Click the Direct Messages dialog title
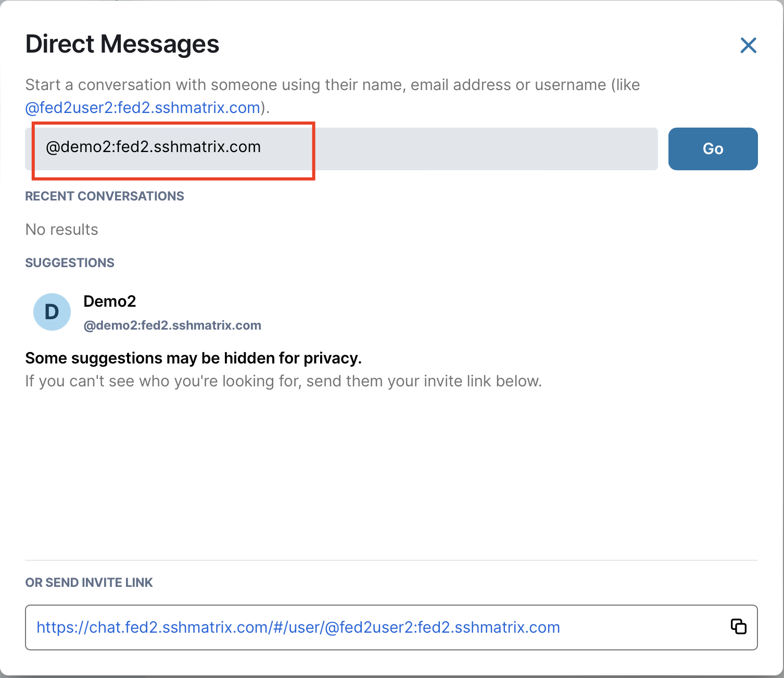784x678 pixels. tap(122, 44)
